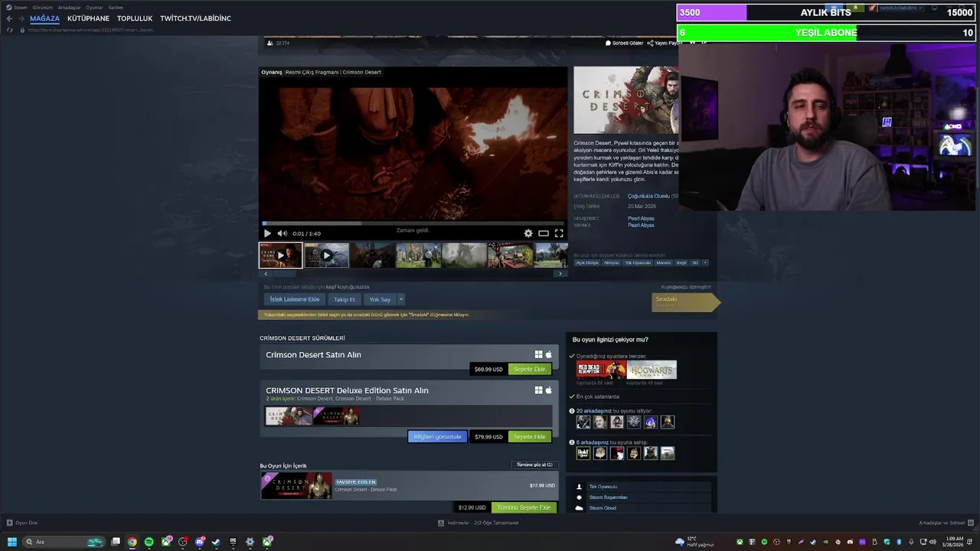980x551 pixels.
Task: Click the 20 arkadaşınız link
Action: click(x=594, y=411)
